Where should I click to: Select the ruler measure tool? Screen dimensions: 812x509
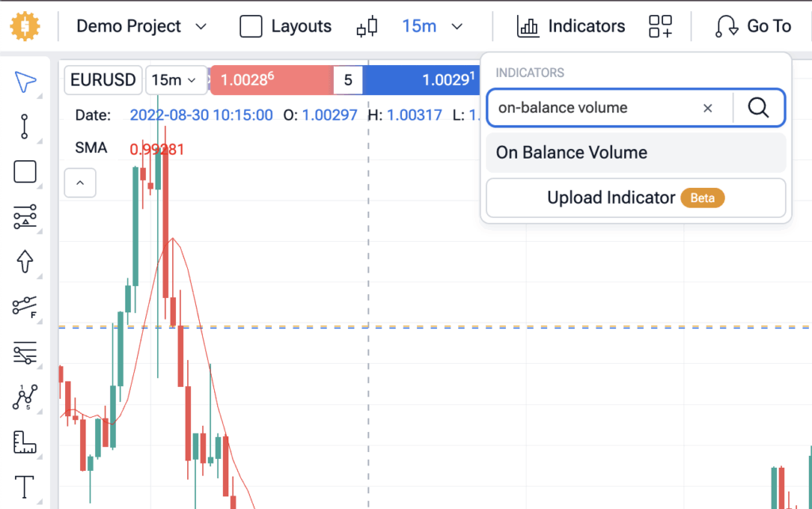pos(25,442)
